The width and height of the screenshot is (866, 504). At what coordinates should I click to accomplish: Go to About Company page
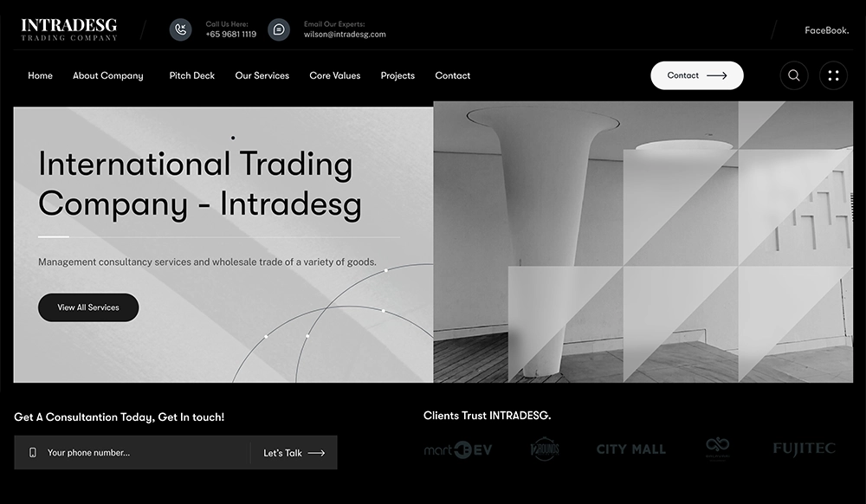(x=107, y=75)
